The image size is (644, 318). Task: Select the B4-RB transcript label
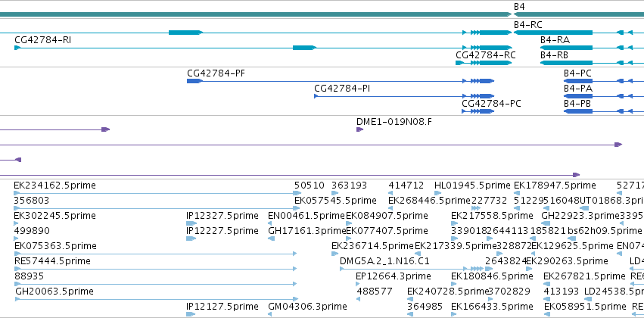(x=555, y=55)
